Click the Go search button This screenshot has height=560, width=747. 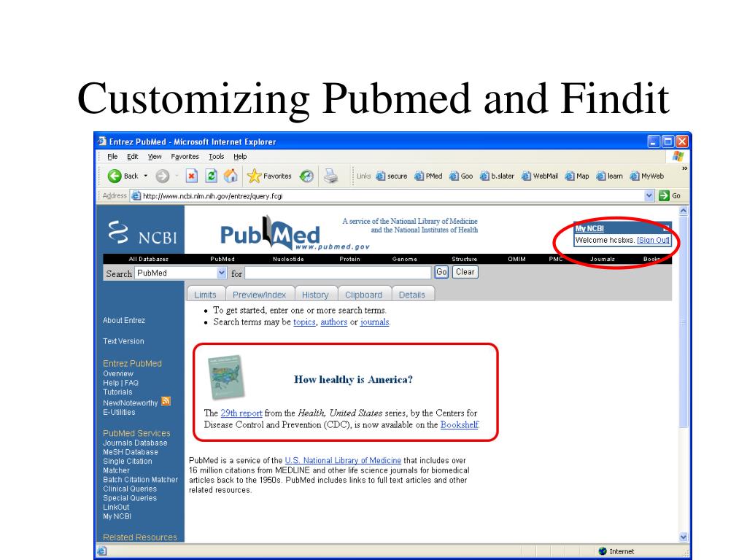click(x=441, y=272)
